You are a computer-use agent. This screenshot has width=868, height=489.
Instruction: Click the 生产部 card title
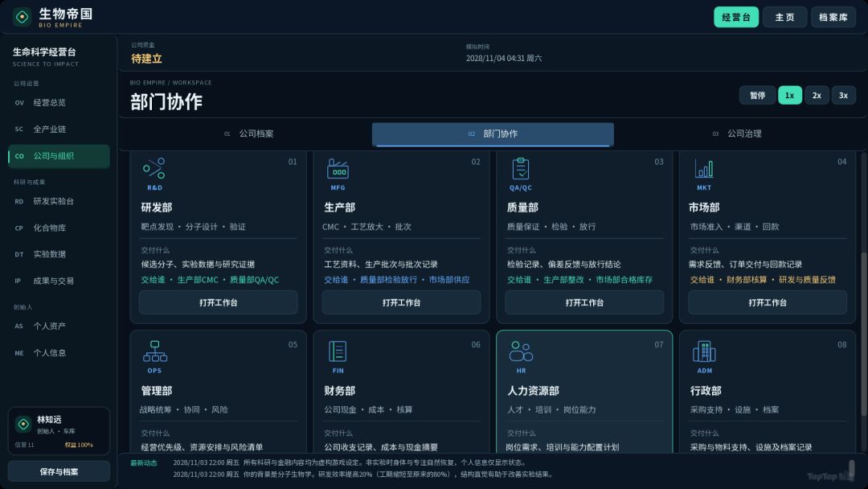pos(339,208)
